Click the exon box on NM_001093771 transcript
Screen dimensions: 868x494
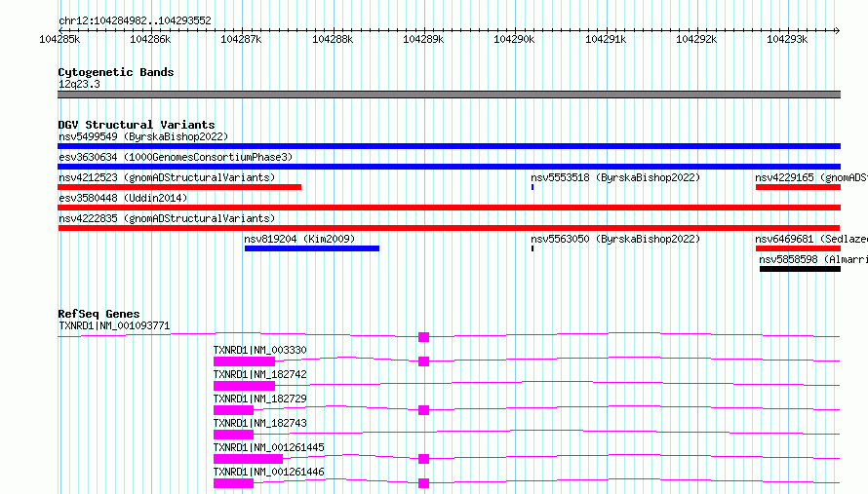point(423,337)
